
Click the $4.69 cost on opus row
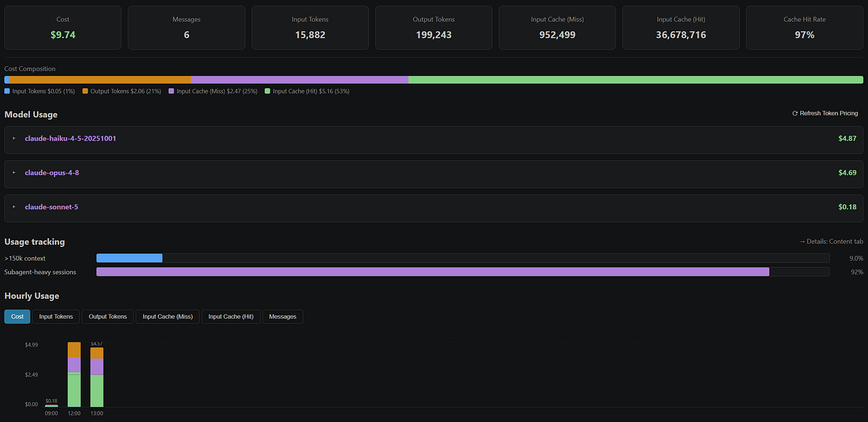pos(847,173)
